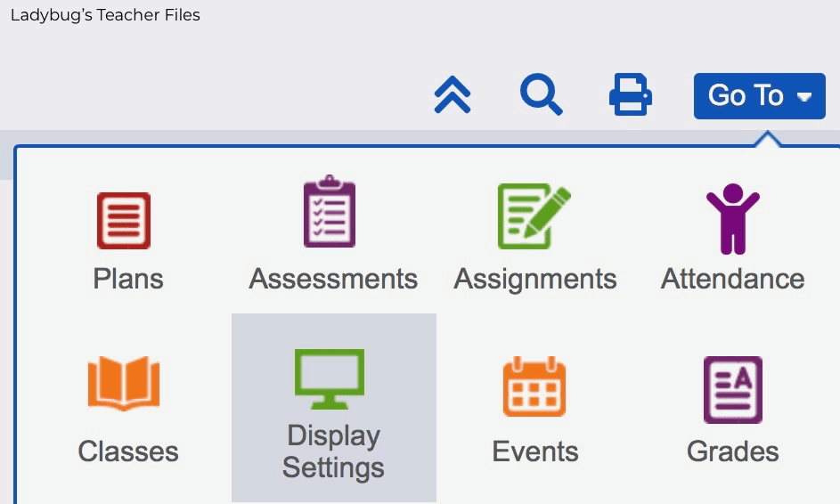
Task: Click the Attendance text label
Action: [733, 279]
